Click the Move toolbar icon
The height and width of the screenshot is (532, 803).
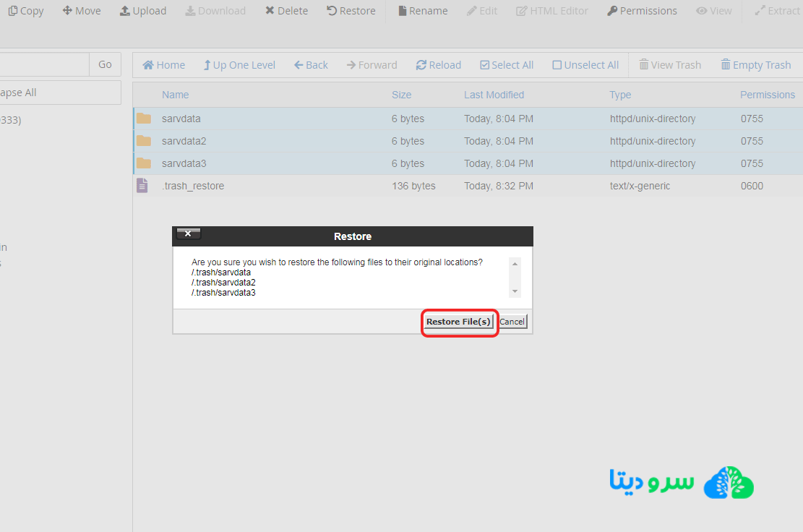pos(81,11)
